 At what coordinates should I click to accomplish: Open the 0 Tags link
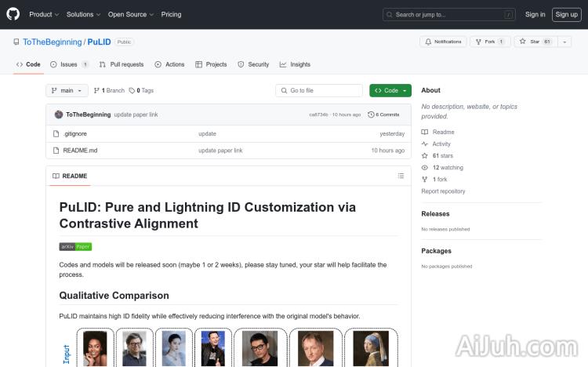coord(141,90)
